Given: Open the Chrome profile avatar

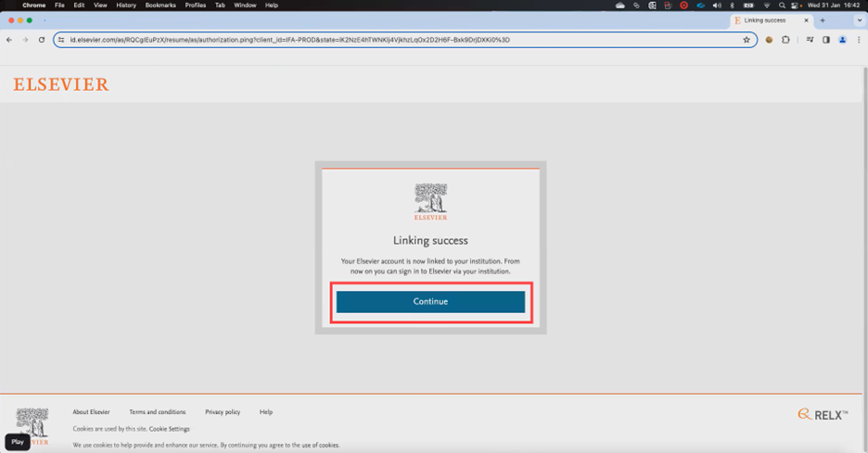Looking at the screenshot, I should point(843,40).
